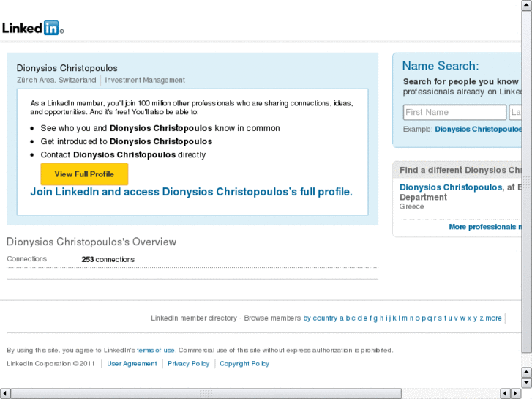Open the Copyright Policy link

pos(244,363)
